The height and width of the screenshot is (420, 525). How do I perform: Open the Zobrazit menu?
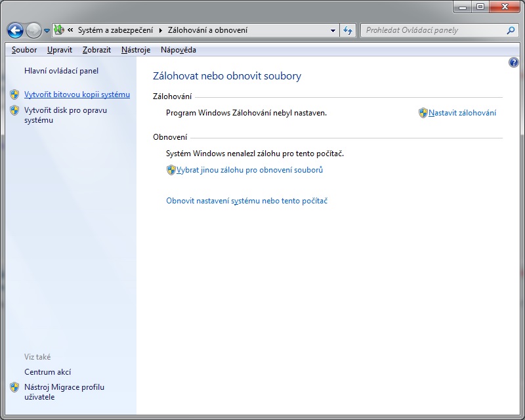pyautogui.click(x=96, y=50)
